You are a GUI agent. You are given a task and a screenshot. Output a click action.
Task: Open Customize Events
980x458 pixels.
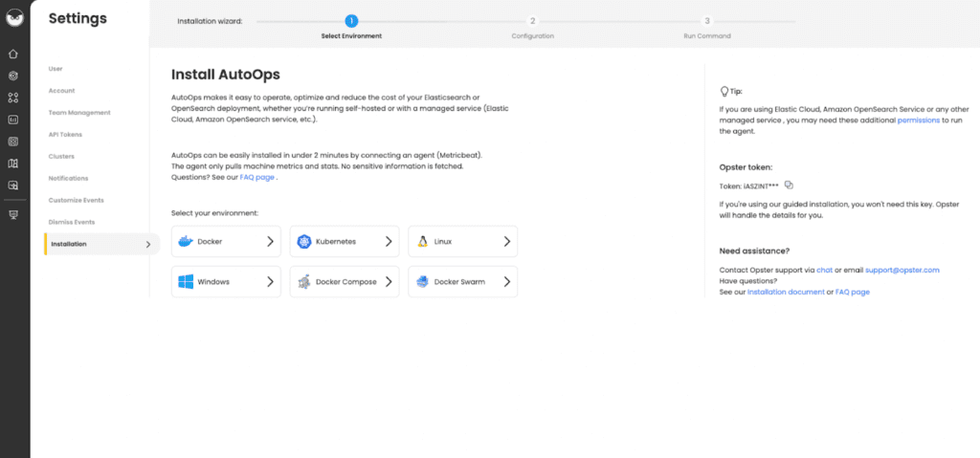tap(77, 200)
